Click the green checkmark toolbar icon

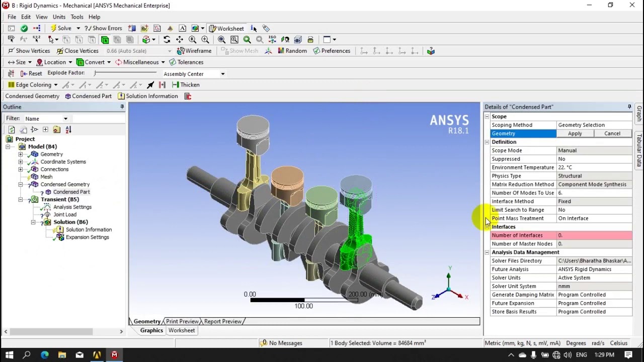pyautogui.click(x=24, y=28)
